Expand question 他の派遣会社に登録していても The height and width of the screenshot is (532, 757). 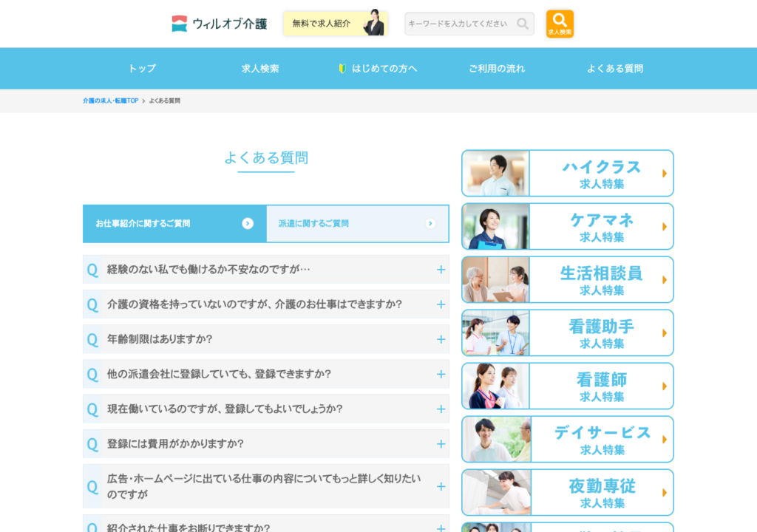point(266,374)
